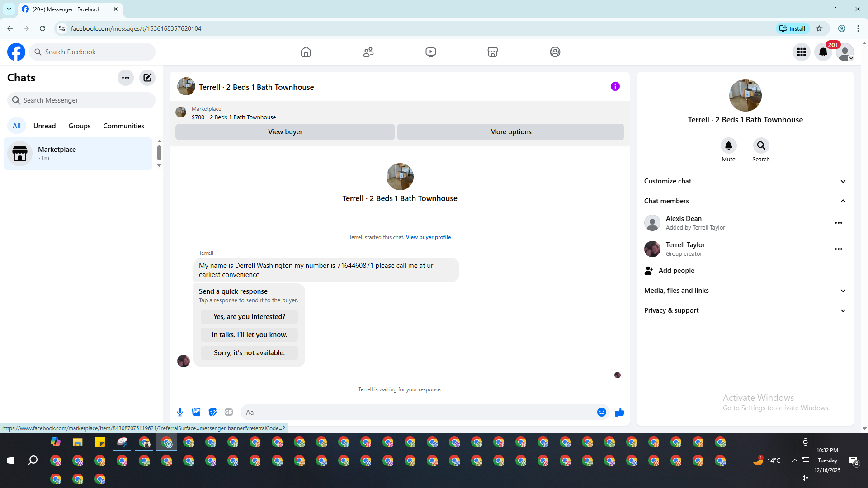The image size is (868, 488).
Task: Record a voice clip with microphone icon
Action: click(180, 412)
